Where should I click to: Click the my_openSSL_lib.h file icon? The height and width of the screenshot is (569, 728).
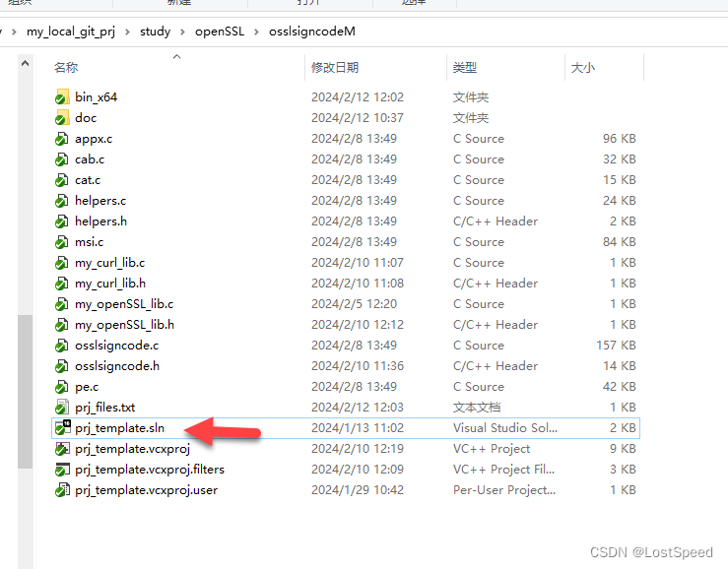(62, 325)
